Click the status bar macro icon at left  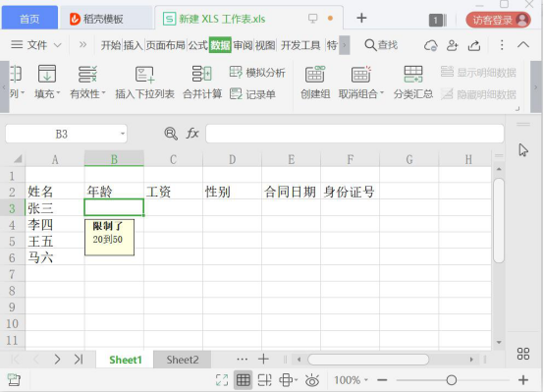pyautogui.click(x=14, y=380)
